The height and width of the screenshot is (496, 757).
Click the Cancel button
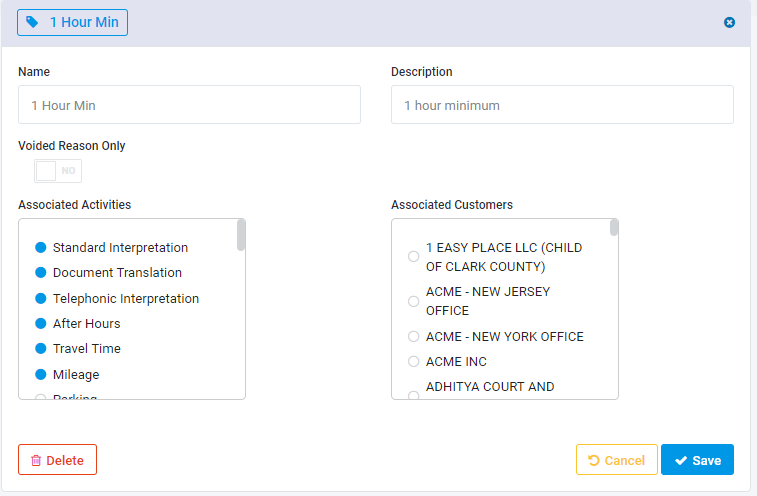(617, 460)
